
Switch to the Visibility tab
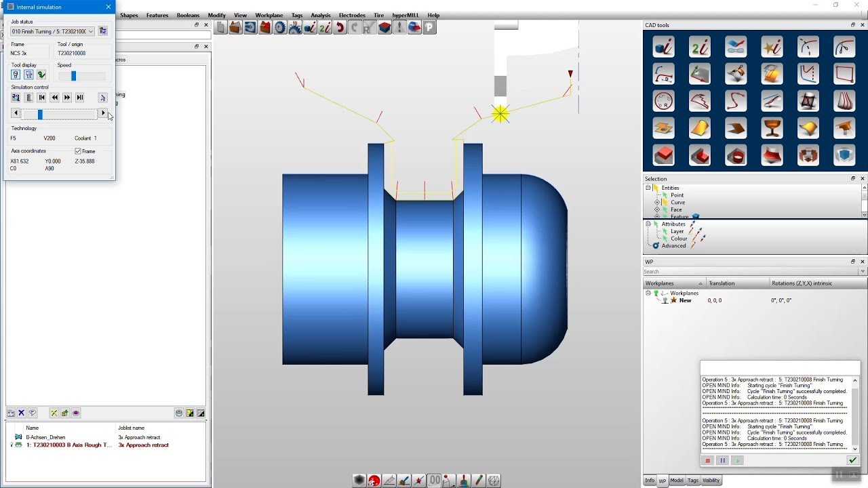(711, 481)
